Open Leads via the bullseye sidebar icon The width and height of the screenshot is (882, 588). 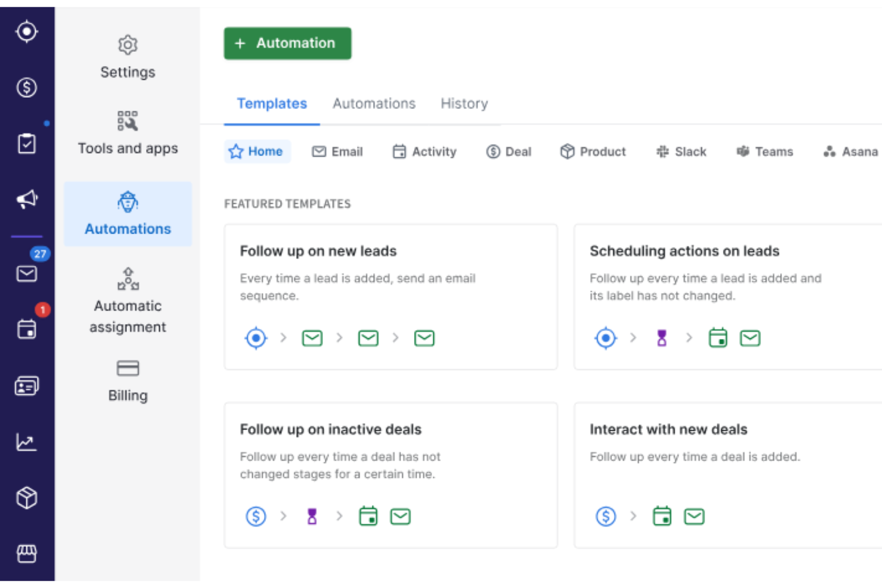[27, 32]
